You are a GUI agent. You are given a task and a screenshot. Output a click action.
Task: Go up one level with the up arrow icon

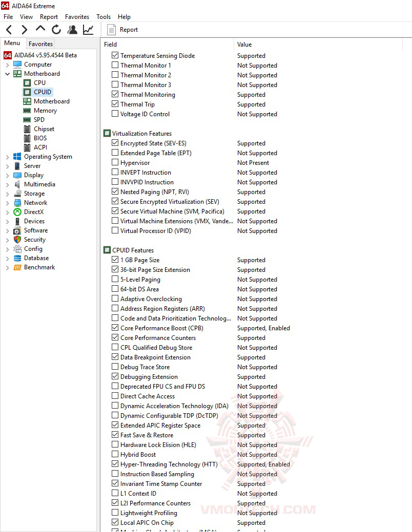pos(40,29)
